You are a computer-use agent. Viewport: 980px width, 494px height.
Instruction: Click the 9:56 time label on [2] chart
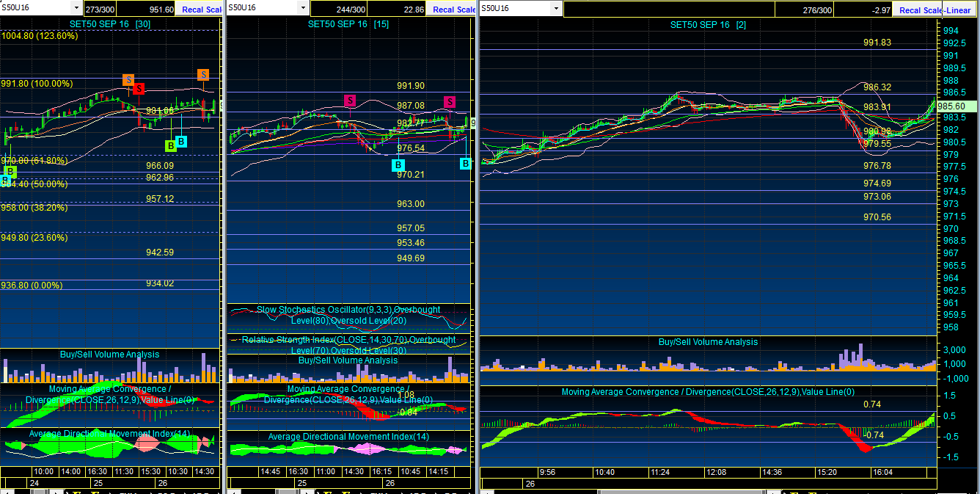(x=549, y=473)
